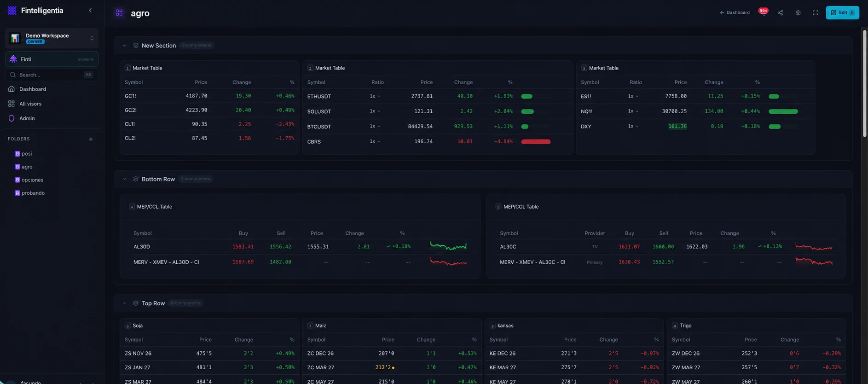The height and width of the screenshot is (384, 868).
Task: Open the ratio dropdown for NQ1!
Action: (x=633, y=111)
